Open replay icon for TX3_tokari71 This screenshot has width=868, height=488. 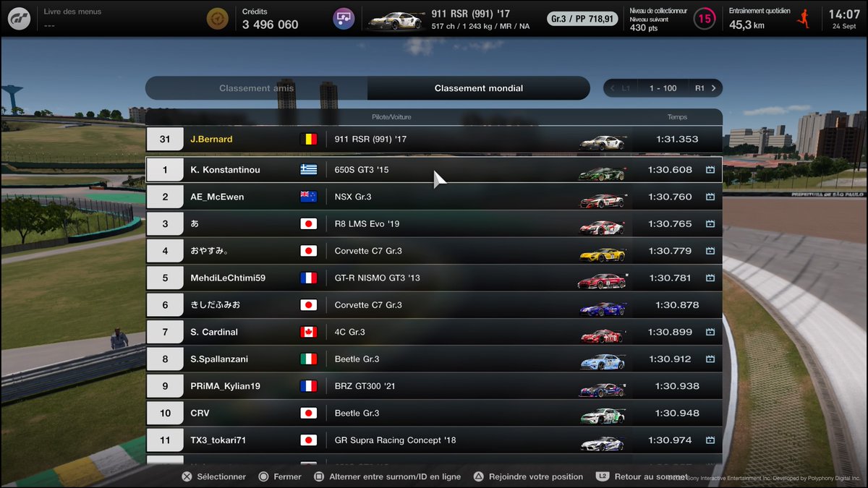click(x=710, y=440)
